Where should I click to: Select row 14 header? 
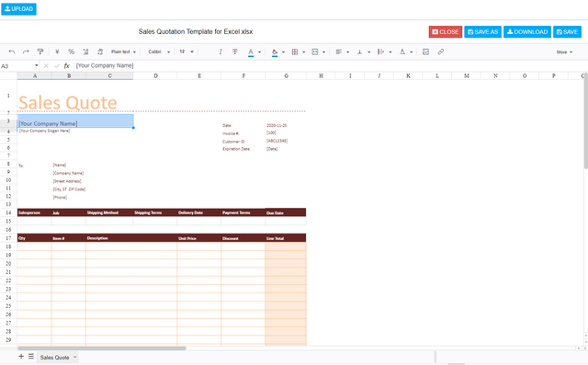(x=8, y=212)
